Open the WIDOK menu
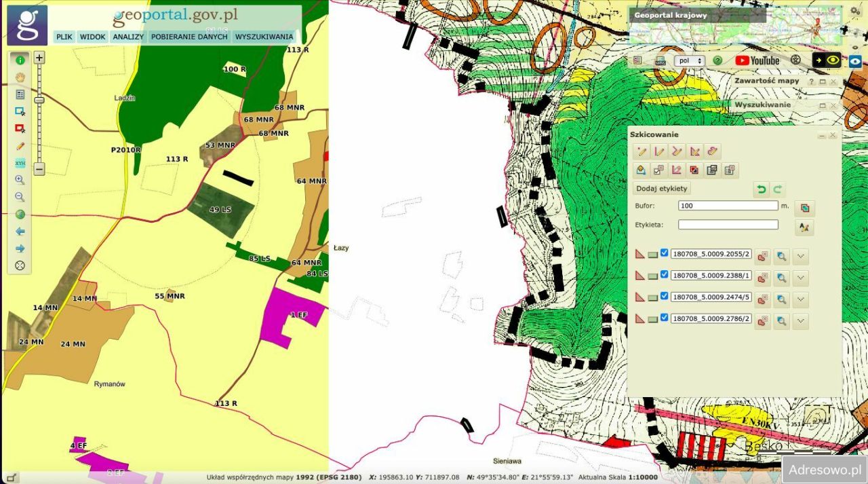Image resolution: width=868 pixels, height=484 pixels. (92, 37)
